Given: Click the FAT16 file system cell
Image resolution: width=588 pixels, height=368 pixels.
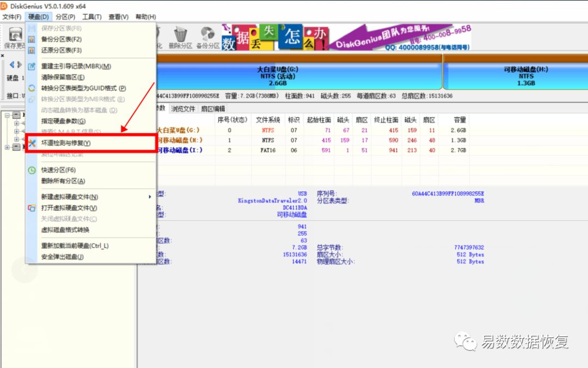Looking at the screenshot, I should tap(268, 150).
